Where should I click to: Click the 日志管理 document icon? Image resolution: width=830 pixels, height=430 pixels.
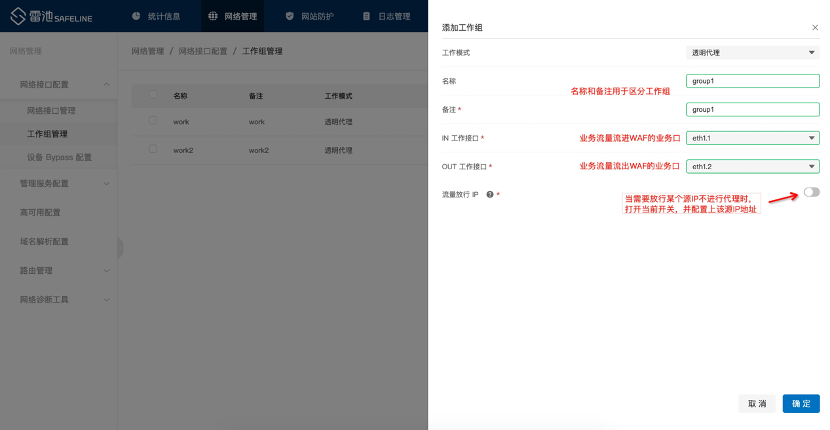(x=367, y=16)
